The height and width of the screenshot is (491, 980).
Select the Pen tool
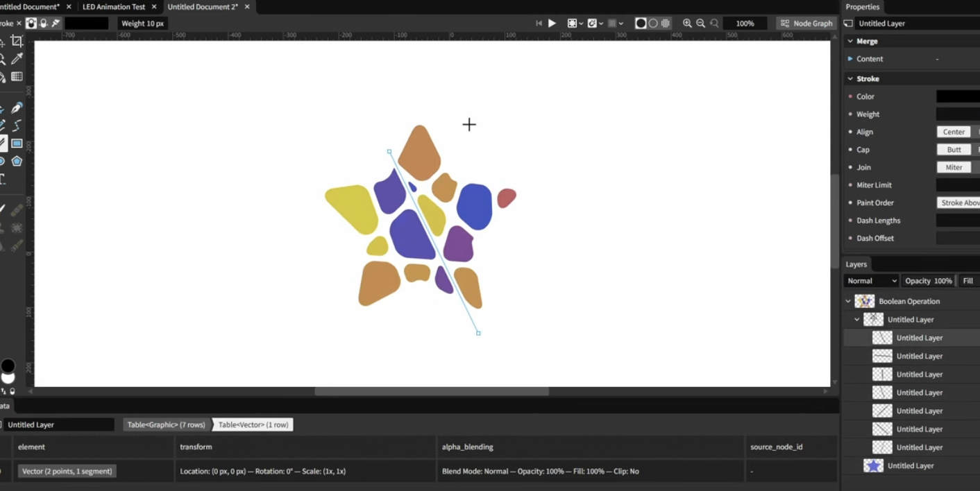[x=17, y=108]
